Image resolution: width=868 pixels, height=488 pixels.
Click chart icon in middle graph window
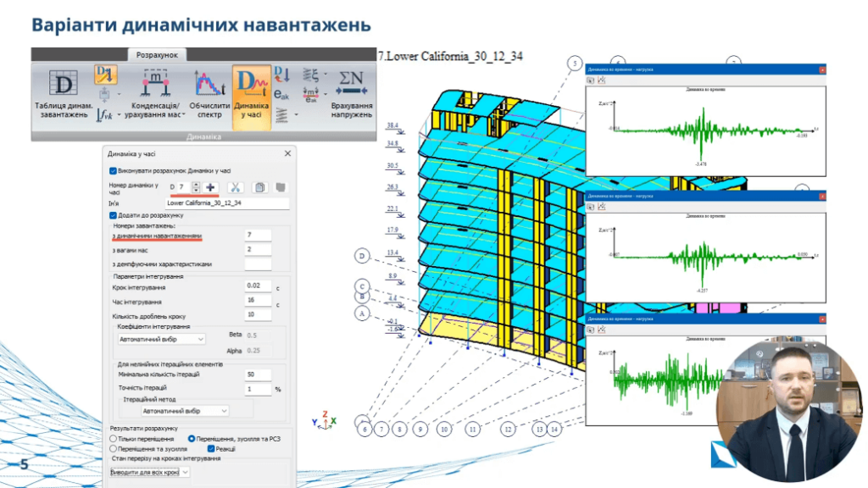point(602,207)
